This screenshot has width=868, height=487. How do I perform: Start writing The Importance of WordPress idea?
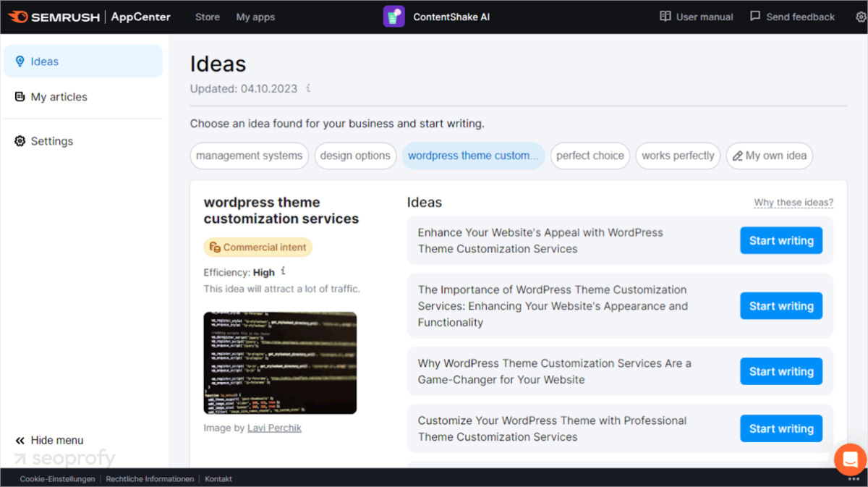[781, 306]
